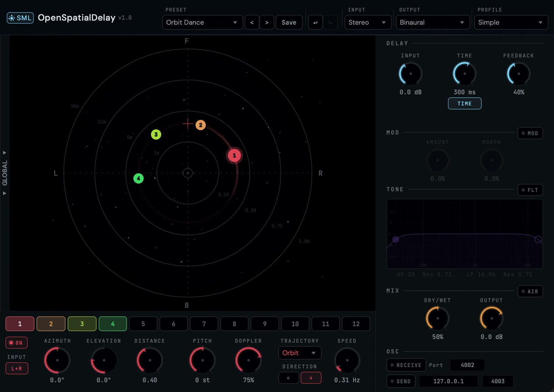554x392 pixels.
Task: Select yellow-green source node 3 in spatial view
Action: click(156, 134)
